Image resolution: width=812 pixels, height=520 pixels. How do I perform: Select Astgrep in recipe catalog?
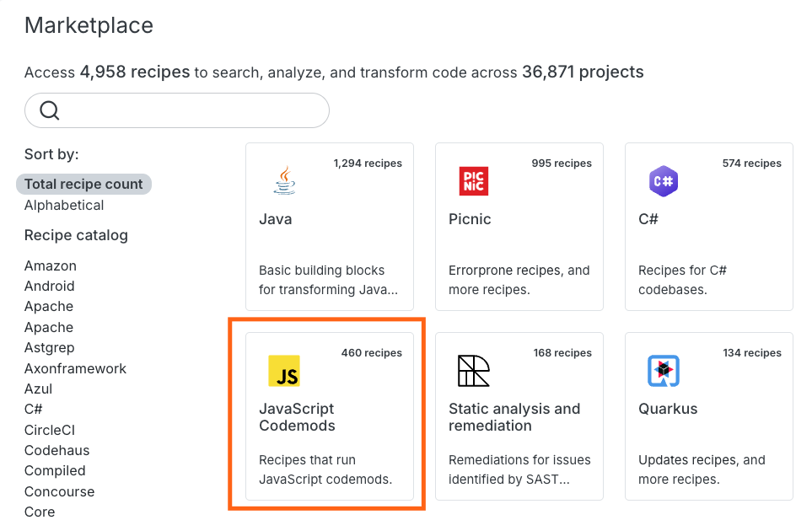(50, 347)
